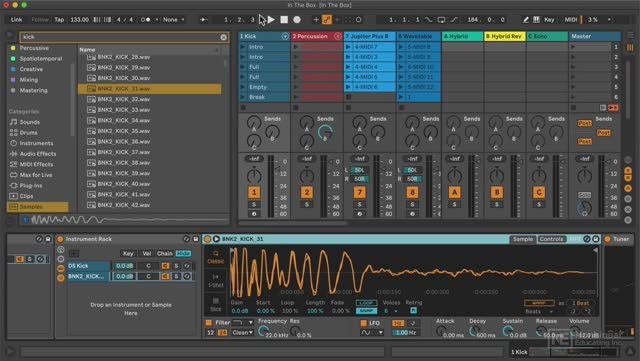640x361 pixels.
Task: Select the Instruments category
Action: coord(36,143)
